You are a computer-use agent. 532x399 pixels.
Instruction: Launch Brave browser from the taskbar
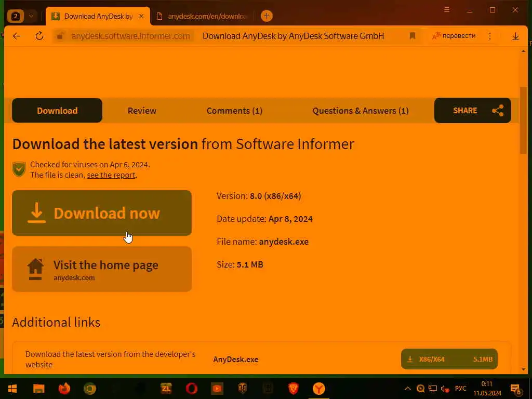293,389
